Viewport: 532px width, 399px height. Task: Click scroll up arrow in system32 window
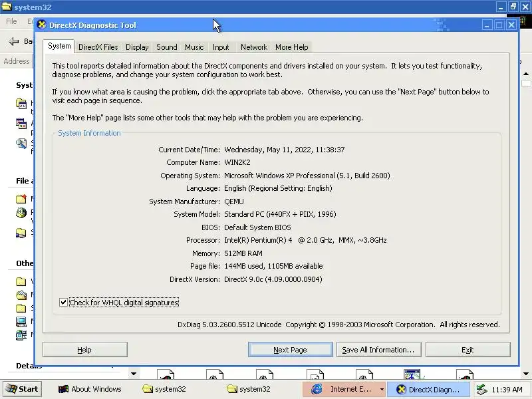click(526, 74)
